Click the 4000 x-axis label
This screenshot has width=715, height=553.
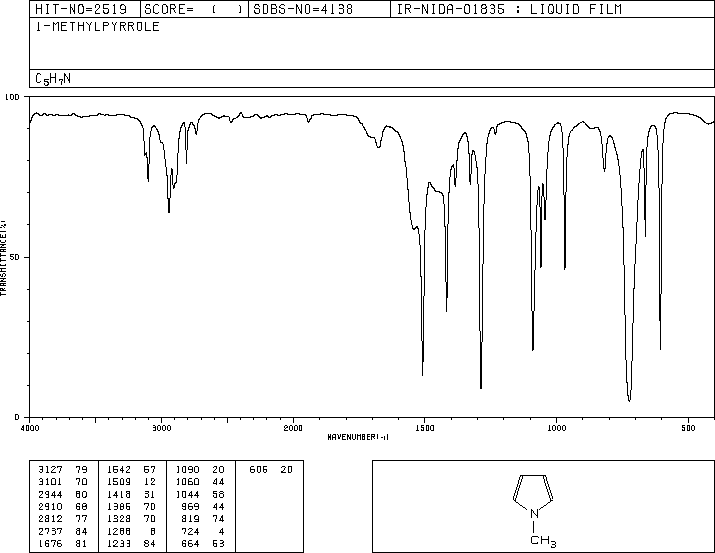(30, 428)
